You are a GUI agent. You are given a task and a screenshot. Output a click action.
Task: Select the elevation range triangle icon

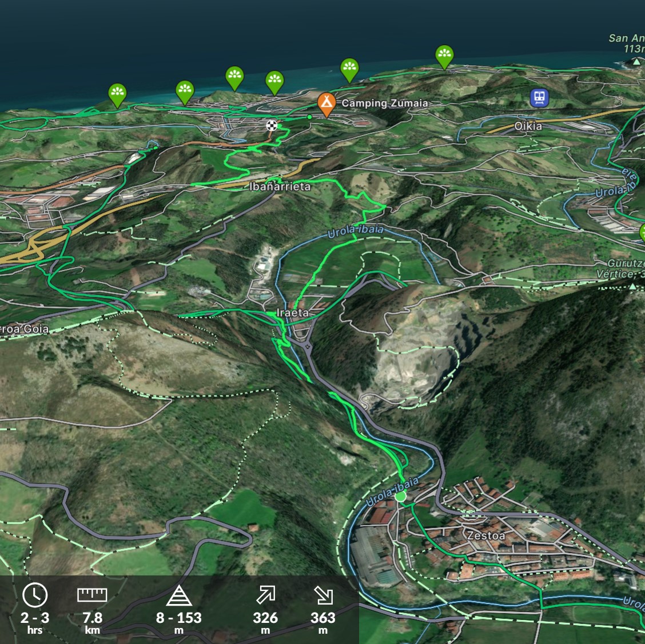(178, 595)
